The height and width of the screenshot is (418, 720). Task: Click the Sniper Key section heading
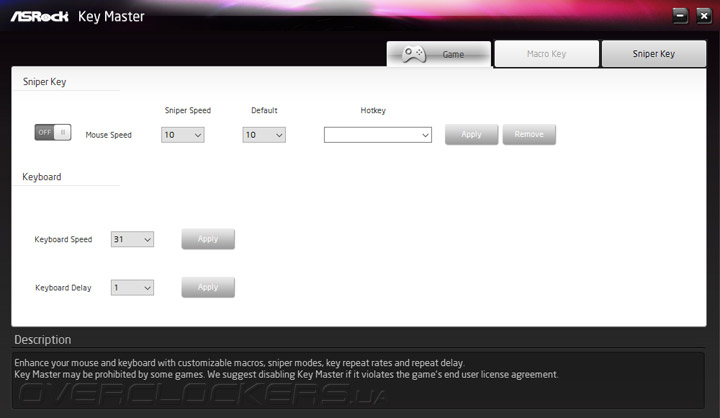pyautogui.click(x=45, y=82)
